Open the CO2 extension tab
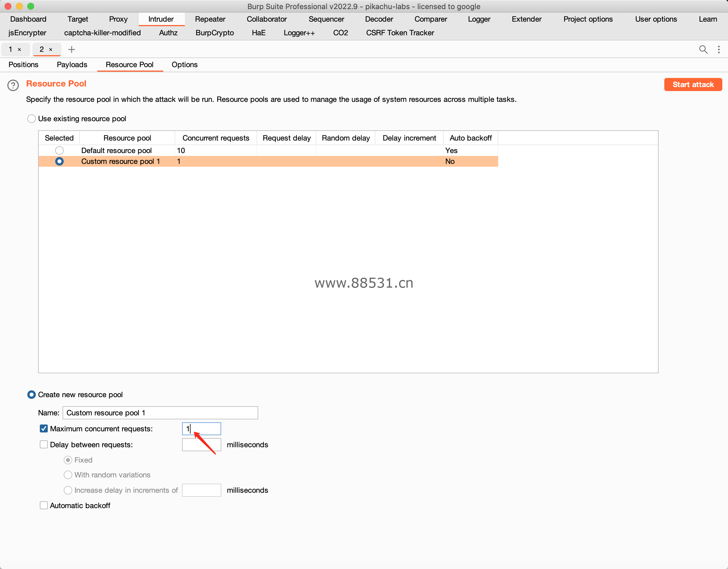The height and width of the screenshot is (569, 728). 340,33
